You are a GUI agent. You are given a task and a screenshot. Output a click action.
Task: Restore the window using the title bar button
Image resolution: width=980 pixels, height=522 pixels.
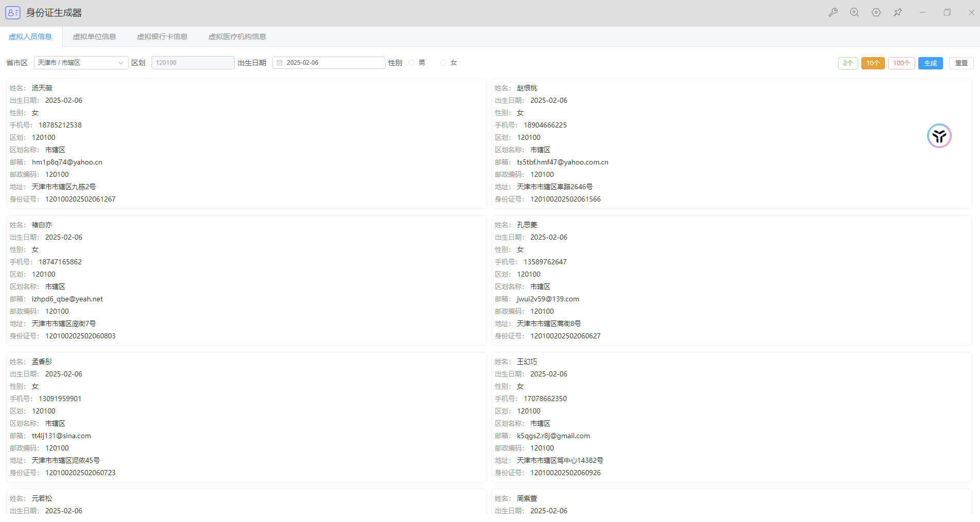coord(947,12)
